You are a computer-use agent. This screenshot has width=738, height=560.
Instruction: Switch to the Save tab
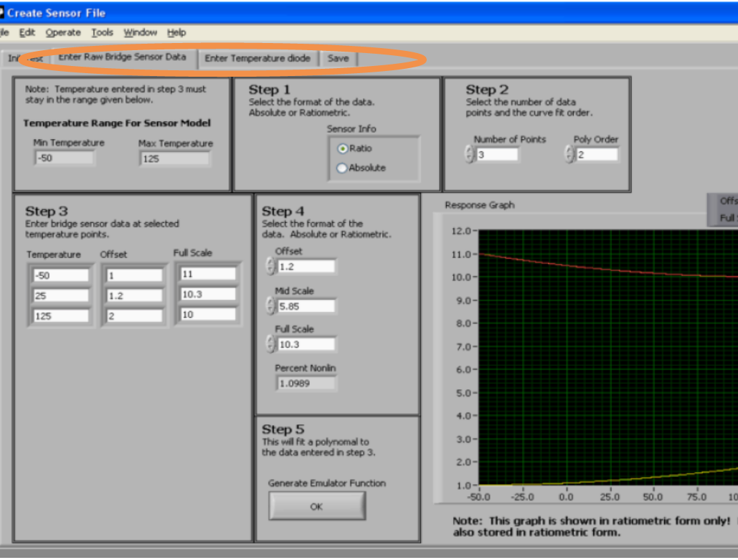[x=338, y=58]
